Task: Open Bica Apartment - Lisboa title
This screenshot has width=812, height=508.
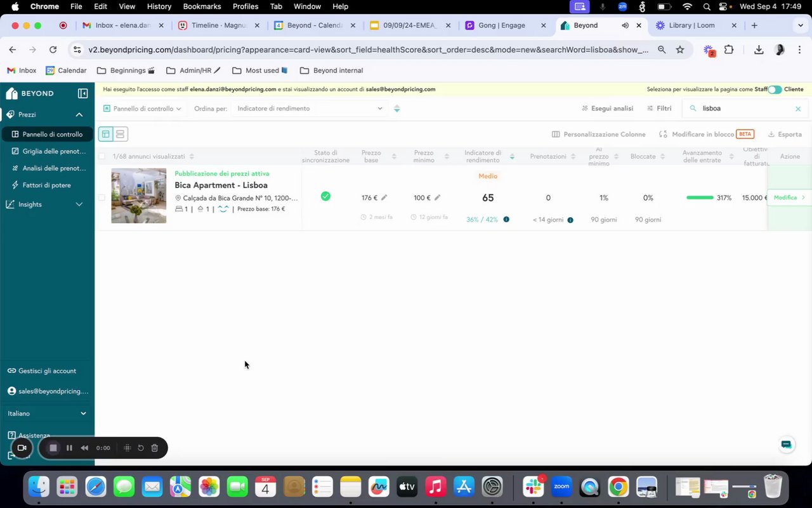Action: click(x=221, y=185)
